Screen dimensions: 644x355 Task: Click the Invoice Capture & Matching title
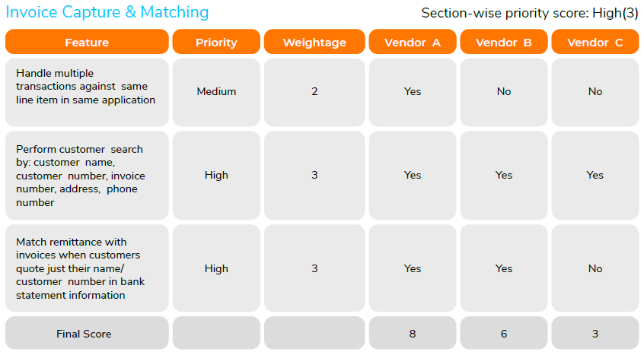click(x=107, y=12)
